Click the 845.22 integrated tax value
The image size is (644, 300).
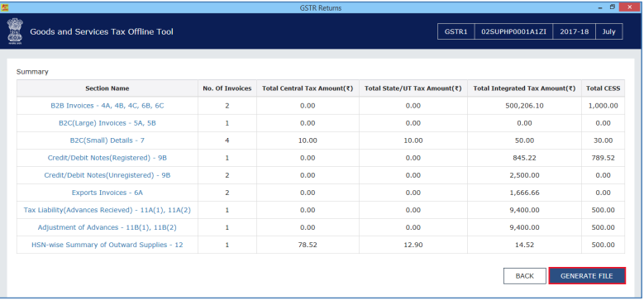(x=524, y=158)
